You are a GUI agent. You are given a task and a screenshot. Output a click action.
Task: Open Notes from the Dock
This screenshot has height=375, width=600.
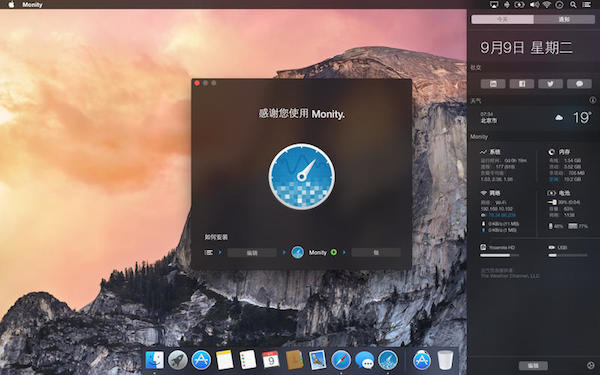pos(224,360)
